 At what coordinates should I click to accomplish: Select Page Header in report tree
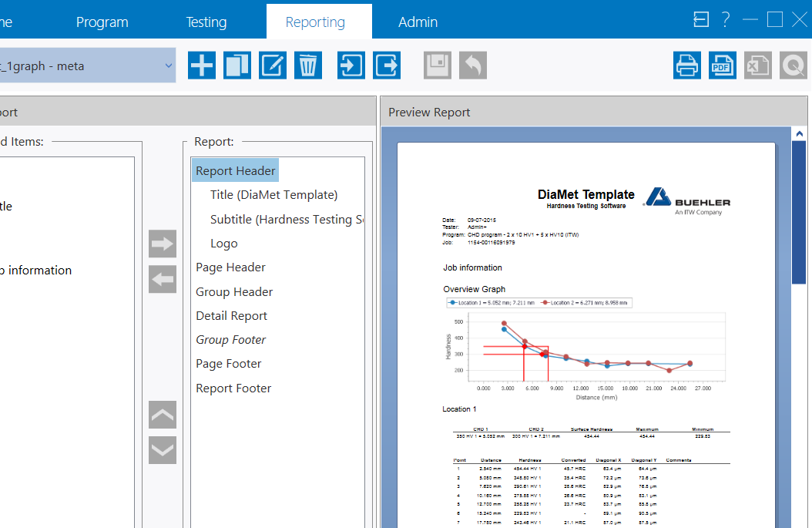[230, 267]
